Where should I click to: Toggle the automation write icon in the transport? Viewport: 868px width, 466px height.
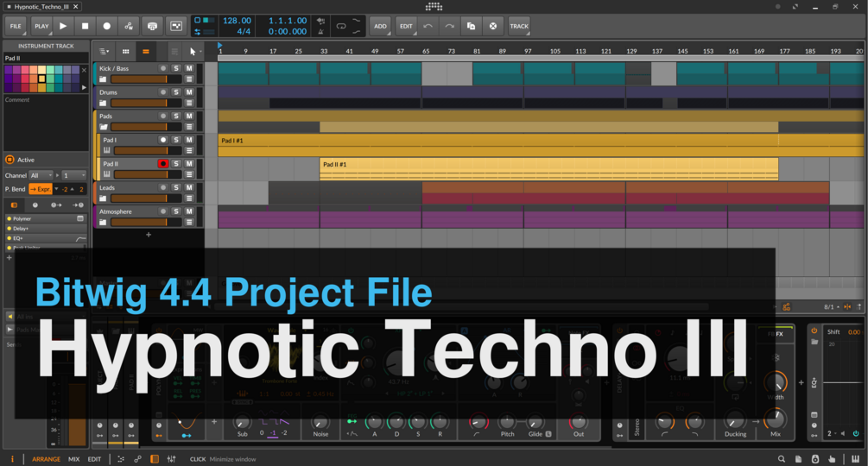(x=129, y=26)
